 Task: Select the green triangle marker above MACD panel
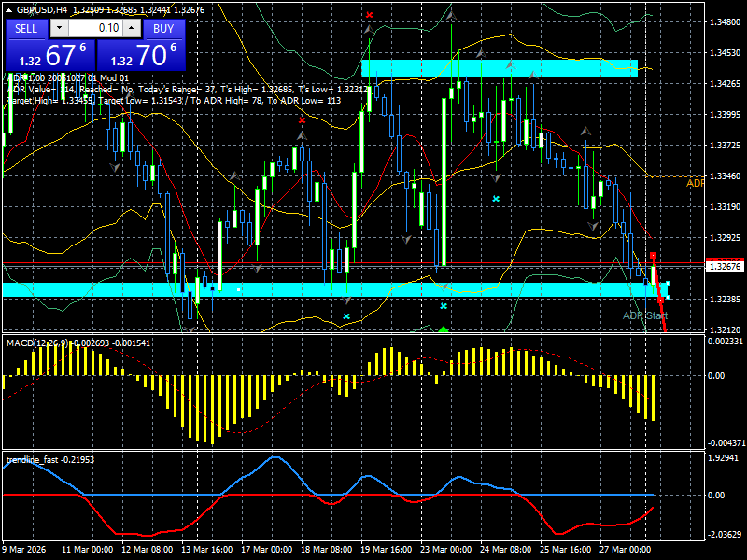[444, 329]
